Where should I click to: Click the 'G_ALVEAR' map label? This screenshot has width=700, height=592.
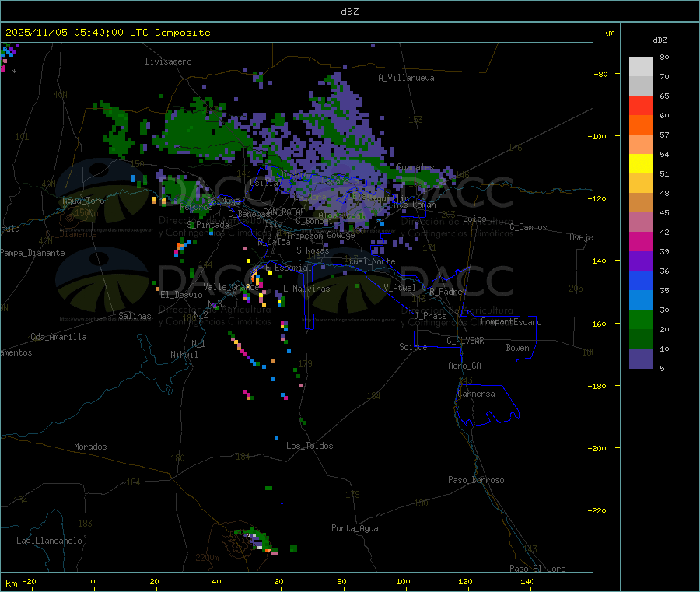[465, 341]
